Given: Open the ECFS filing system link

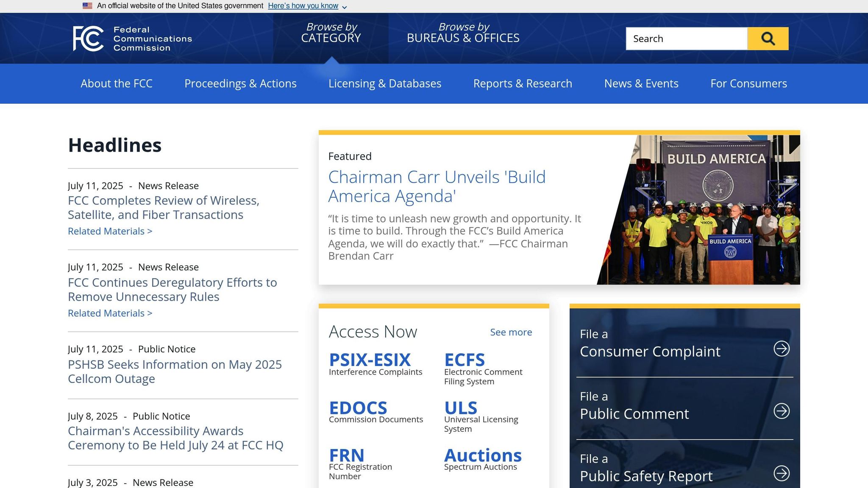Looking at the screenshot, I should click(483, 369).
